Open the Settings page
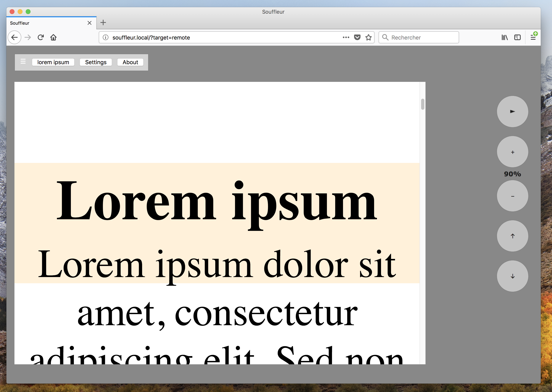Viewport: 552px width, 392px height. 96,62
